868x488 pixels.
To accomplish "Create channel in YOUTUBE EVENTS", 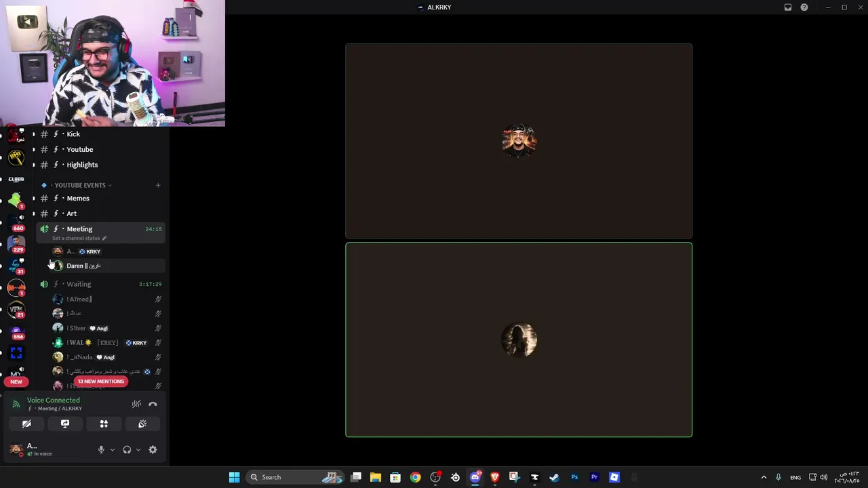I will 158,185.
